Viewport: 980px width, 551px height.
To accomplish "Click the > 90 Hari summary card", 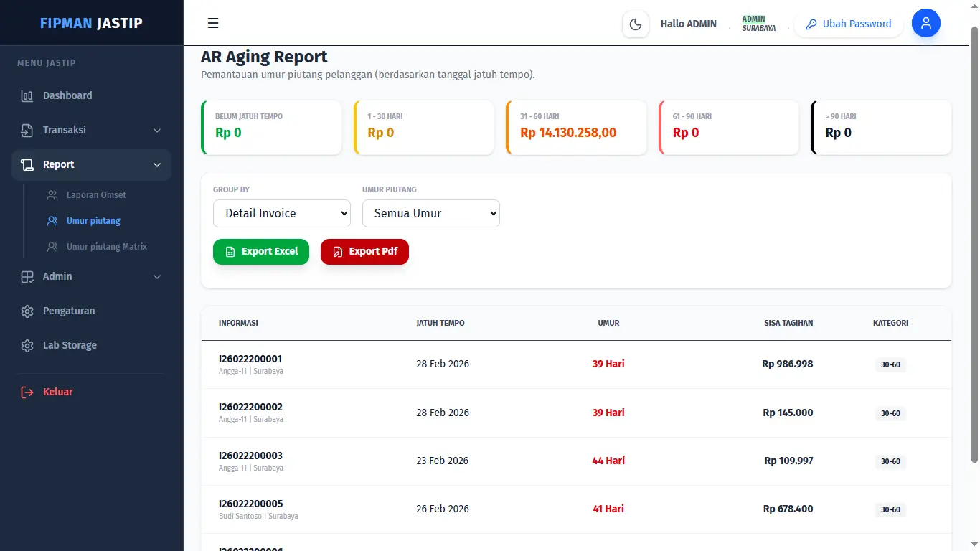I will tap(881, 128).
